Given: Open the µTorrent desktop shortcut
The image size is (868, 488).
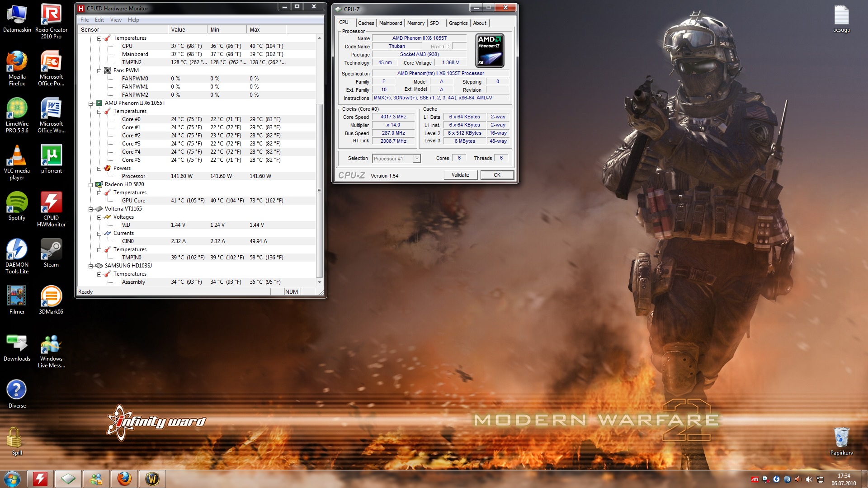Looking at the screenshot, I should pos(51,159).
